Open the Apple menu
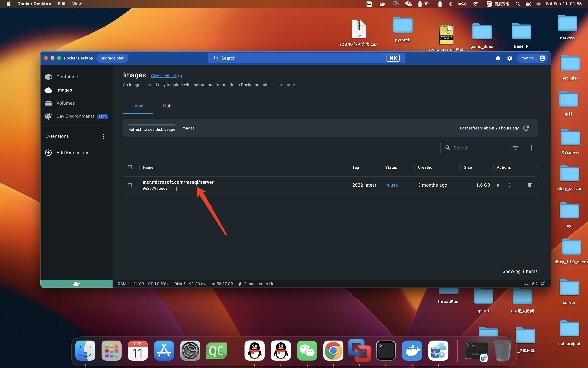This screenshot has height=368, width=588. 9,4
